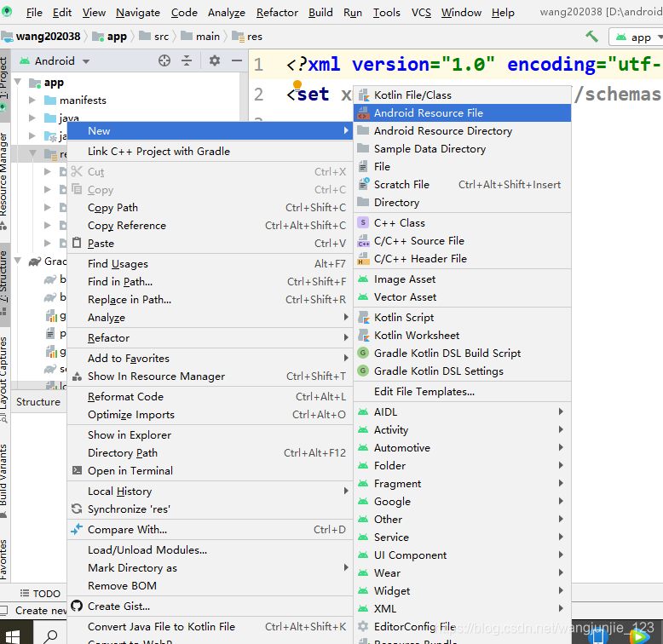Open the app run configuration dropdown
Image resolution: width=663 pixels, height=644 pixels.
tap(638, 37)
